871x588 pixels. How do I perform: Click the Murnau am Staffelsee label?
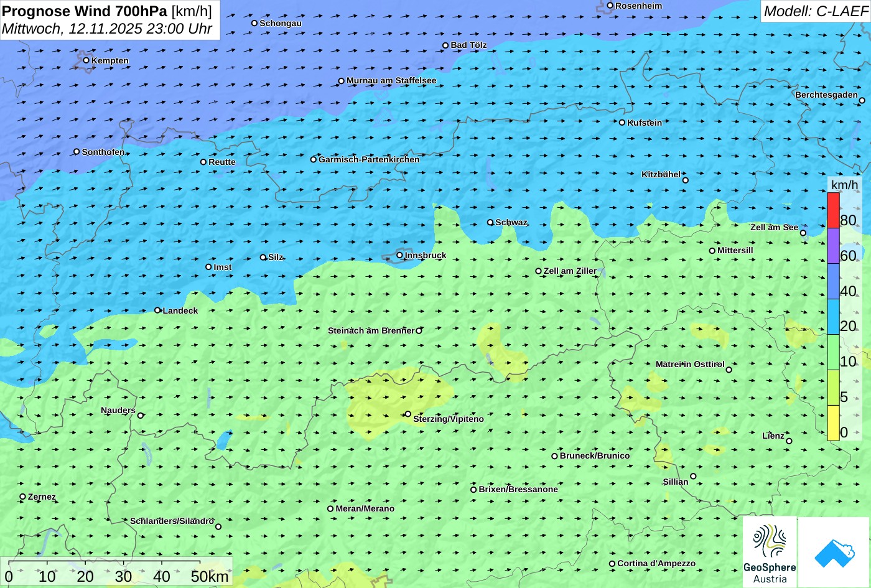coord(391,80)
